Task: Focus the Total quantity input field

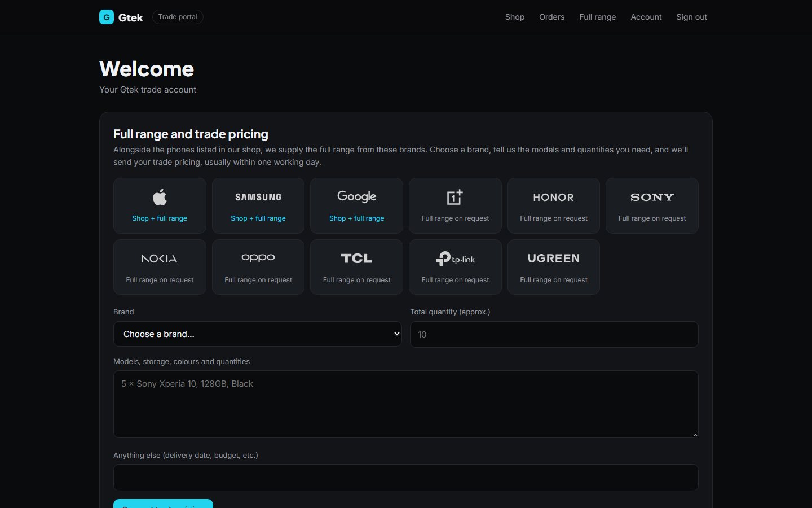Action: click(x=554, y=335)
